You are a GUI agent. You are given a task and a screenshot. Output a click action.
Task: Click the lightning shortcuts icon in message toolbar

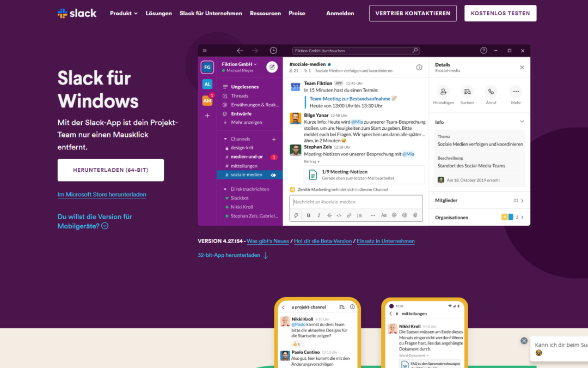pos(296,215)
